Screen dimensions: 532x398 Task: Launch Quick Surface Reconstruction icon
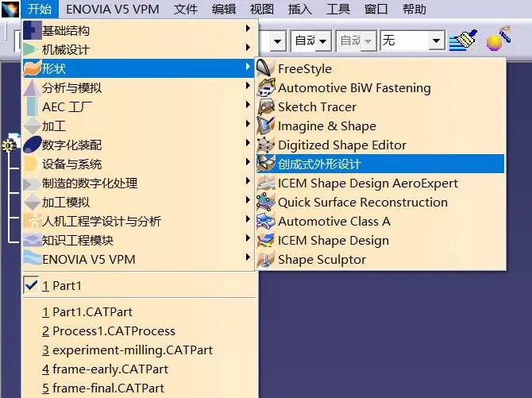265,202
